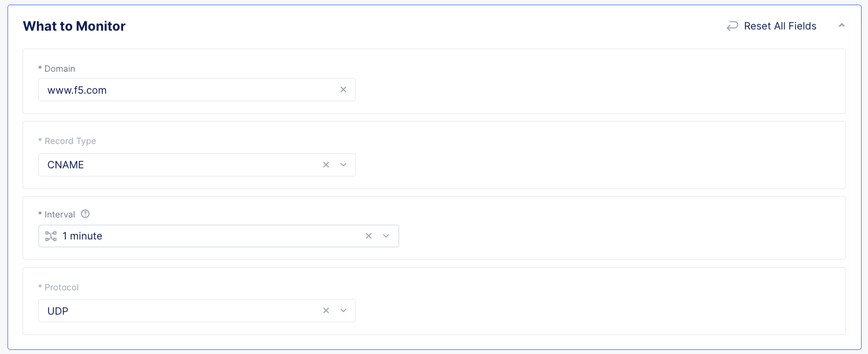Clear the Domain field using its X icon
This screenshot has width=868, height=354.
[x=343, y=90]
